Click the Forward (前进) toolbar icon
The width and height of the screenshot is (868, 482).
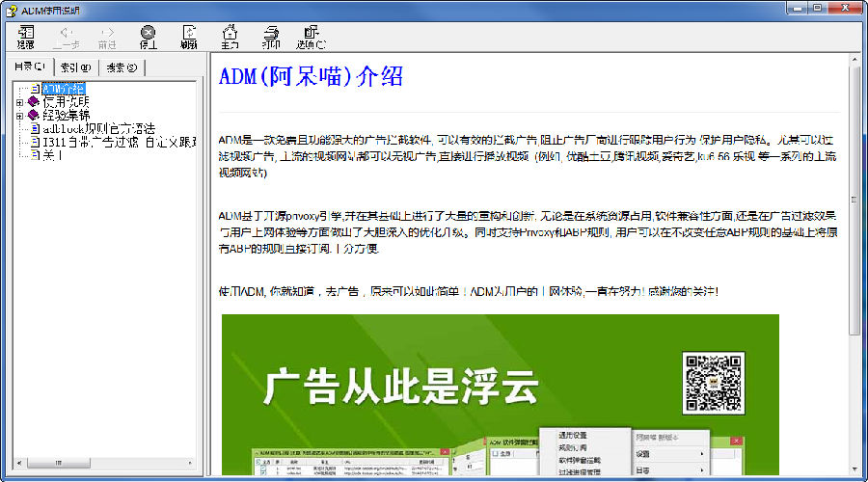pos(107,37)
